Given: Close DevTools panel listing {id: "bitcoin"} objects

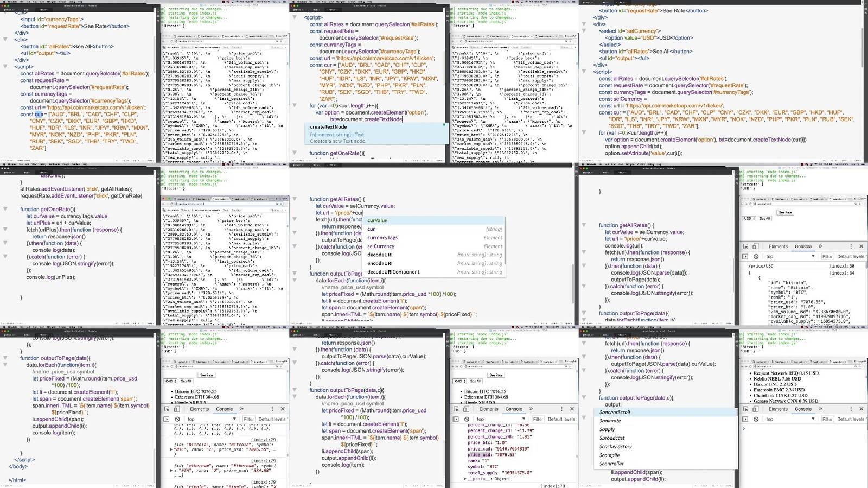Looking at the screenshot, I should point(283,409).
